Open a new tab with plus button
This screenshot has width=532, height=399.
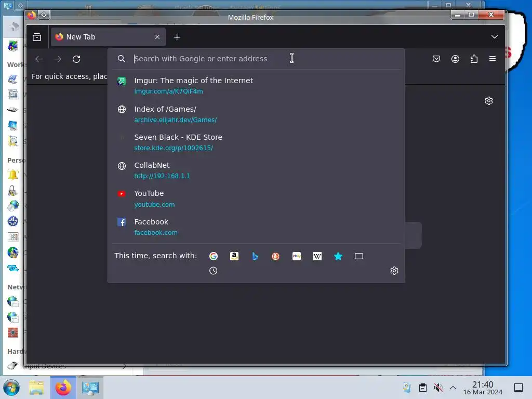click(177, 37)
